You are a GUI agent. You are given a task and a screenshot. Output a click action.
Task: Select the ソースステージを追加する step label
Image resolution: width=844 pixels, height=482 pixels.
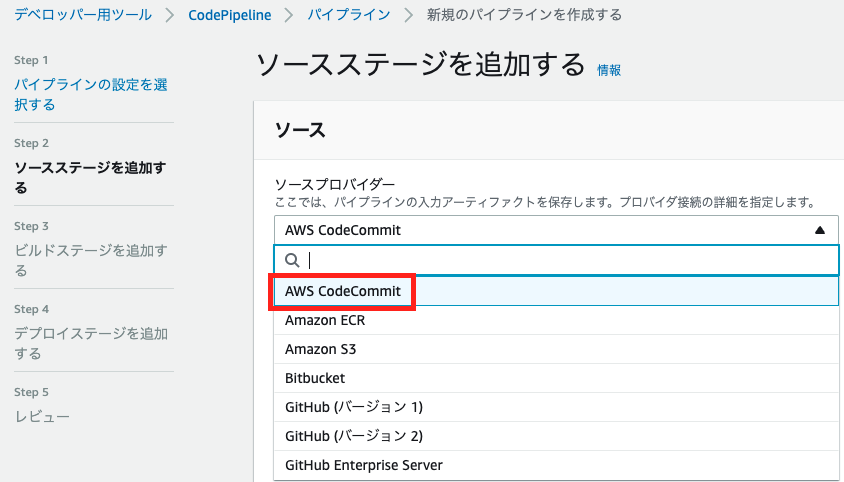tap(90, 178)
